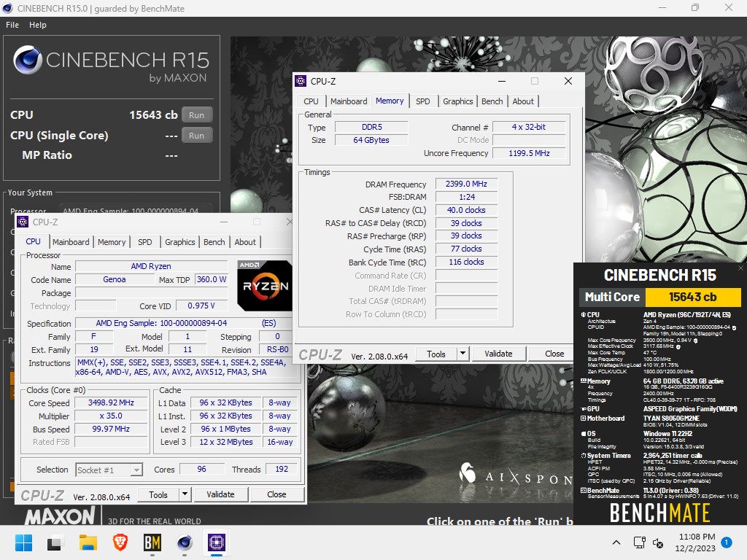The image size is (747, 560).
Task: Switch to Cinebench via taskbar icon
Action: tap(185, 542)
